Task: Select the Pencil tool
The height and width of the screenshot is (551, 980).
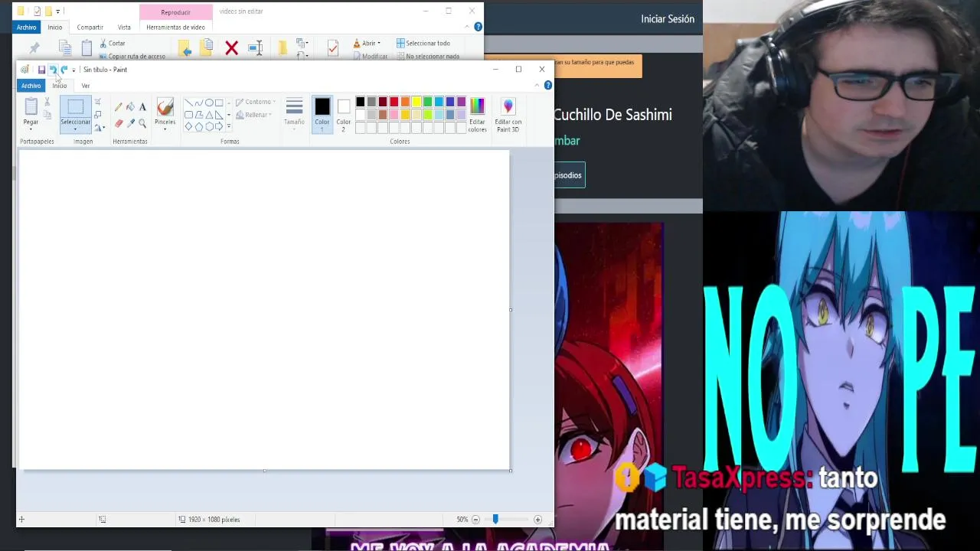Action: pos(118,107)
